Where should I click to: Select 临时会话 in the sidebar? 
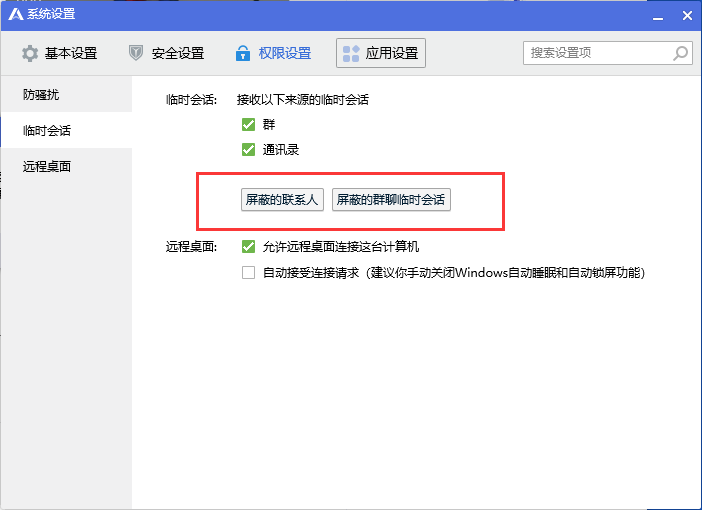coord(66,130)
